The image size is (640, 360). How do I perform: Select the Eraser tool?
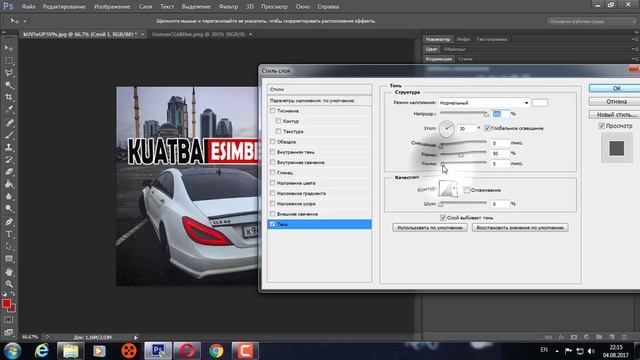click(x=9, y=171)
